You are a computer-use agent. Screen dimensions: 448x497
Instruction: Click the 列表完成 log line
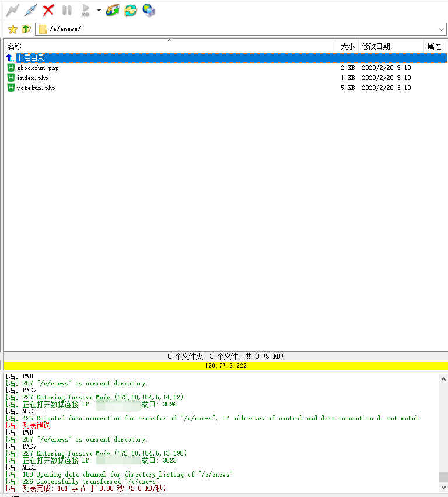86,488
